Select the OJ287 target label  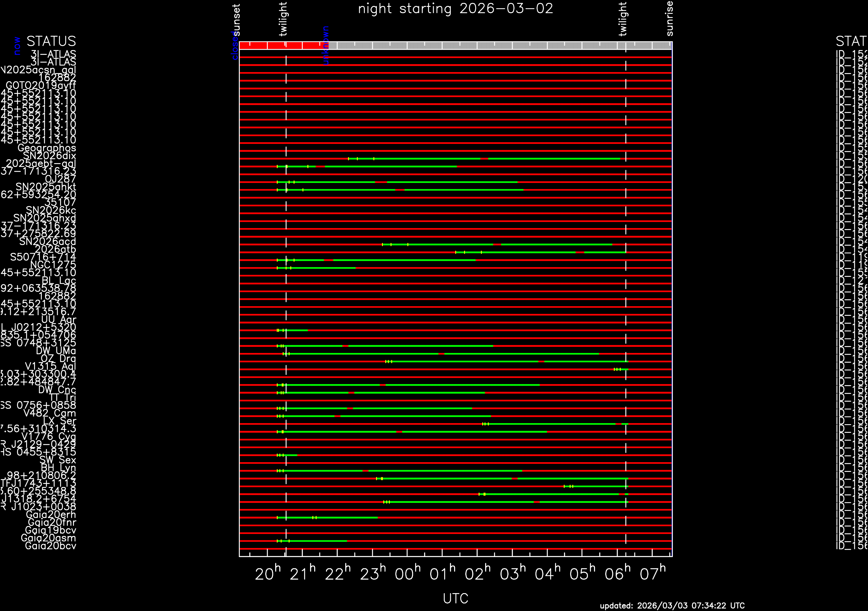click(60, 179)
